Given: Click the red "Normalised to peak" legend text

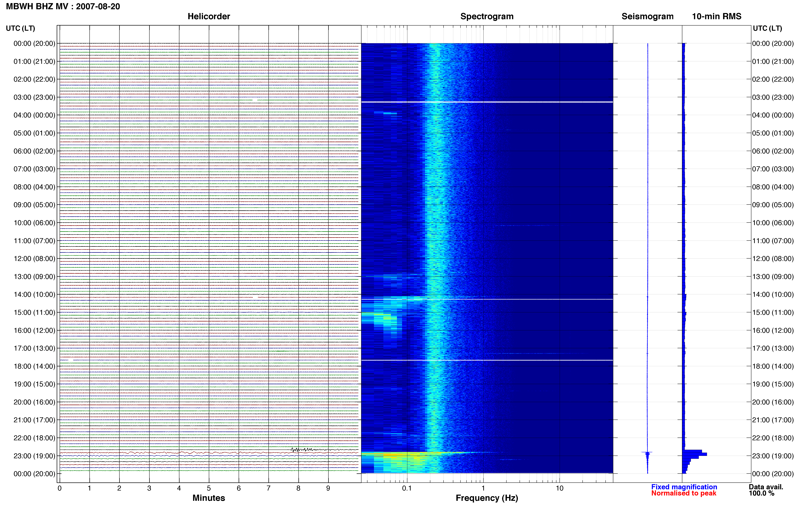Looking at the screenshot, I should 684,493.
